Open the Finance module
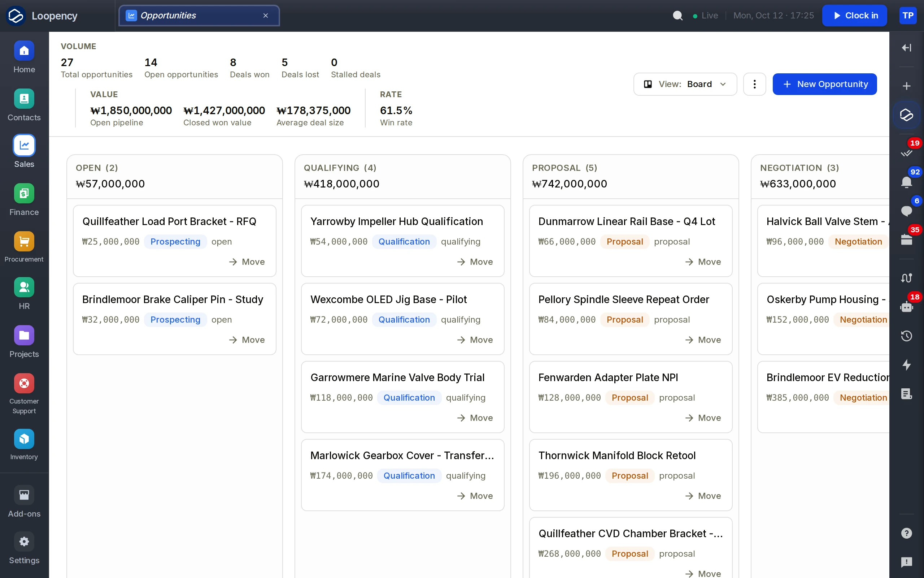 pos(24,200)
